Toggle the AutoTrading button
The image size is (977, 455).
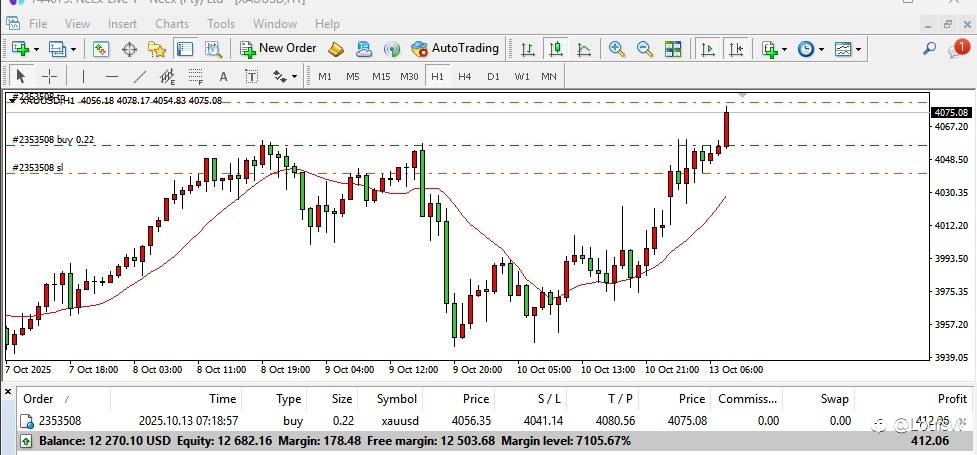[x=455, y=48]
